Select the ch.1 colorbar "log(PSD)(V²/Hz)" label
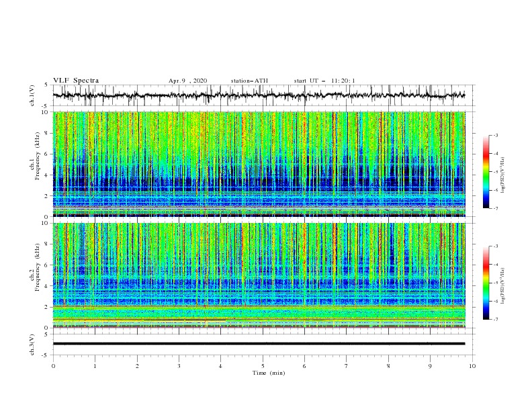 pos(503,175)
